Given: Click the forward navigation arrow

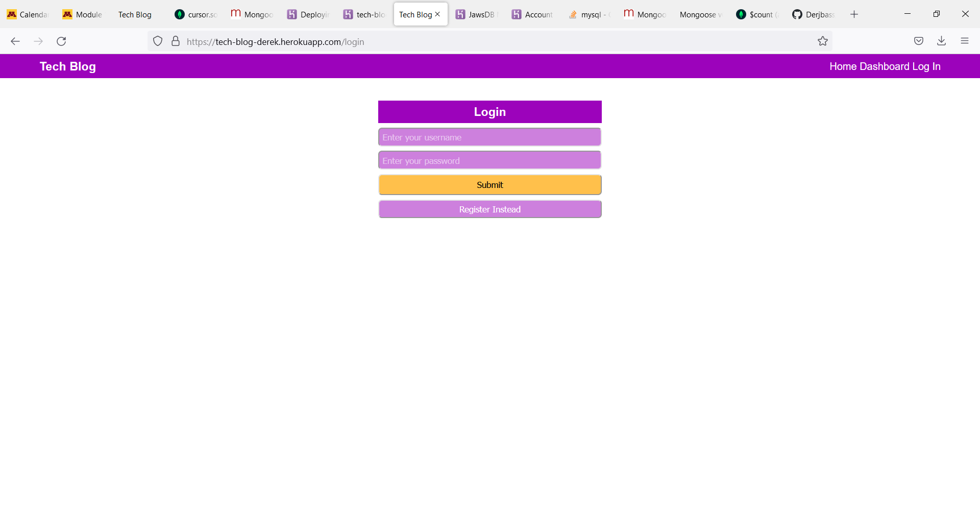Looking at the screenshot, I should (38, 41).
